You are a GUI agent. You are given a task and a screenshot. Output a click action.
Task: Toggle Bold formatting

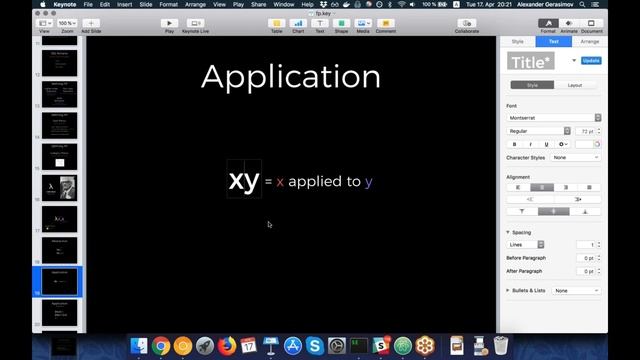pyautogui.click(x=514, y=144)
